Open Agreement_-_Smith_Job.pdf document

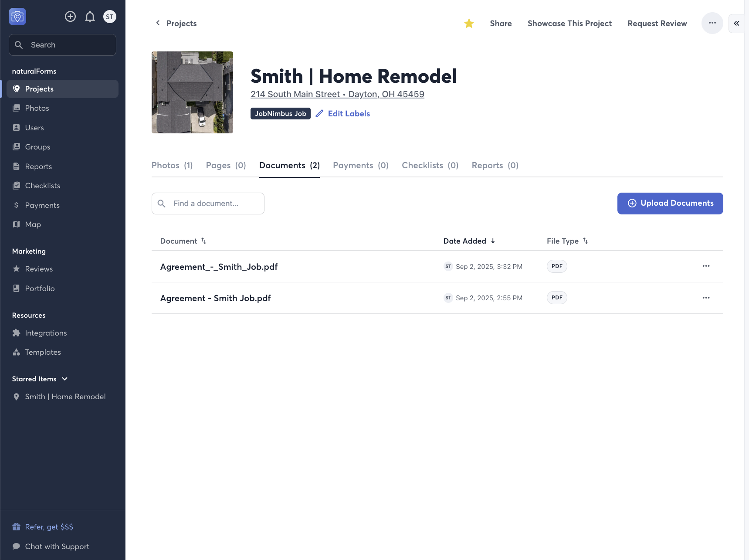[x=219, y=267]
